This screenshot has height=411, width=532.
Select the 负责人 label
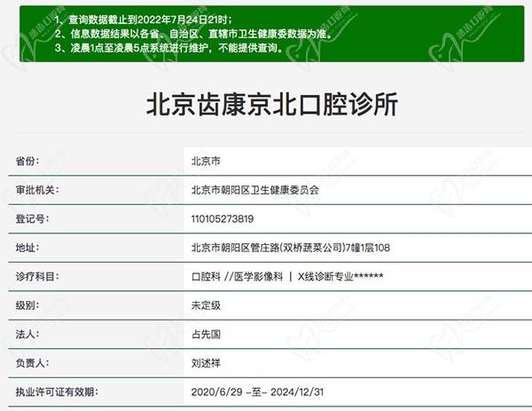pyautogui.click(x=32, y=363)
